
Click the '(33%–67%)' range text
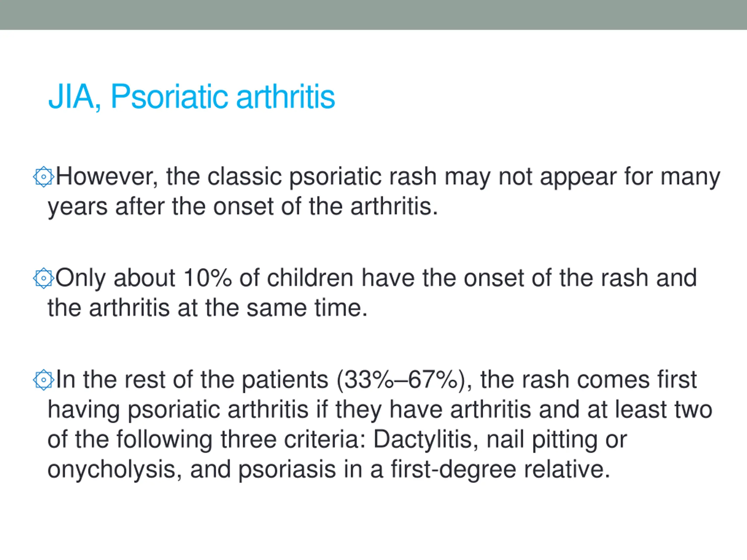point(404,380)
